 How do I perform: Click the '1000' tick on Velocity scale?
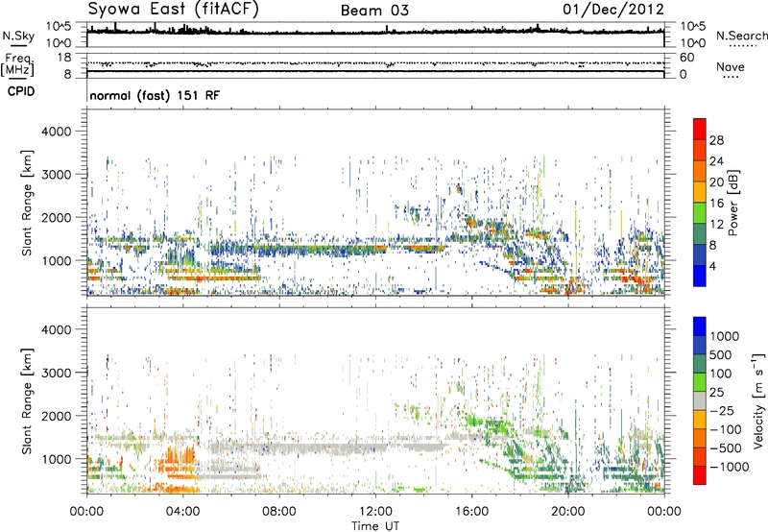pyautogui.click(x=725, y=336)
